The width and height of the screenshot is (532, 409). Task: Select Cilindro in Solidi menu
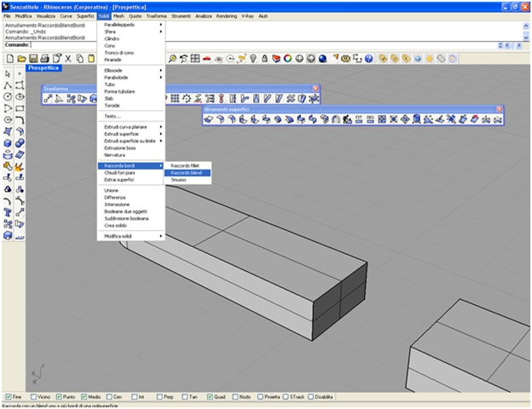(x=131, y=39)
